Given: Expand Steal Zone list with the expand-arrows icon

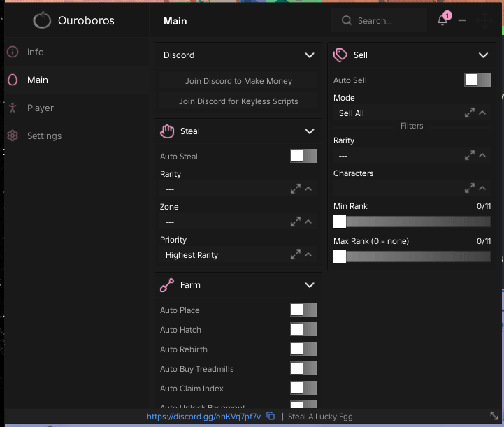Looking at the screenshot, I should click(296, 222).
